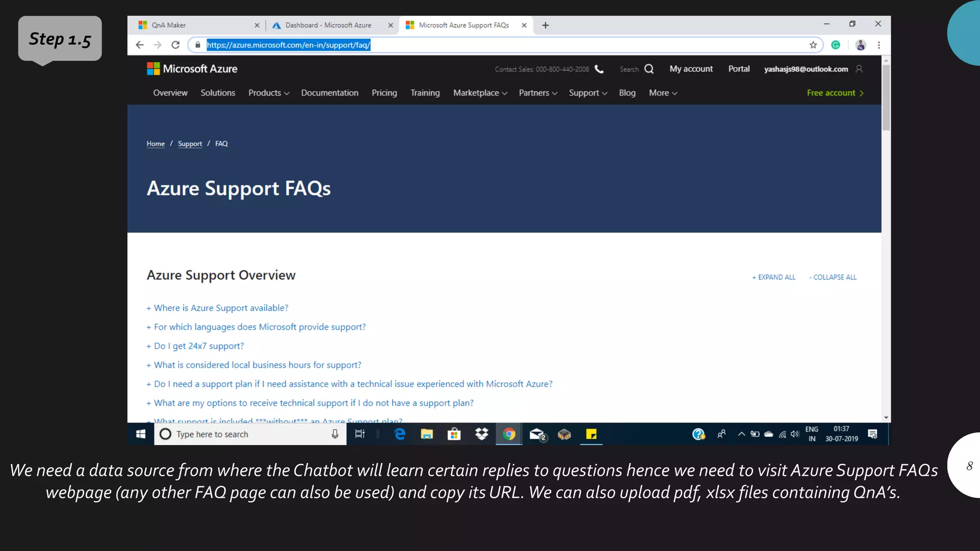Expand 'What are my options to receive technical support'
Viewport: 980px width, 551px height.
pos(310,403)
